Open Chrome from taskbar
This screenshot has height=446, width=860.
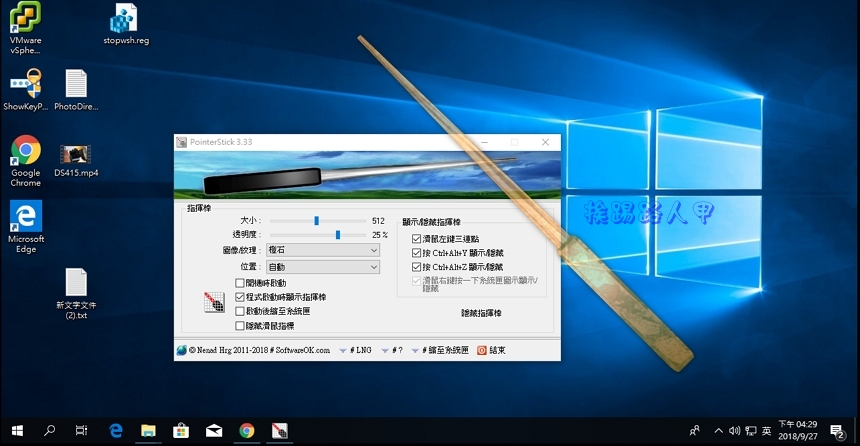point(247,431)
